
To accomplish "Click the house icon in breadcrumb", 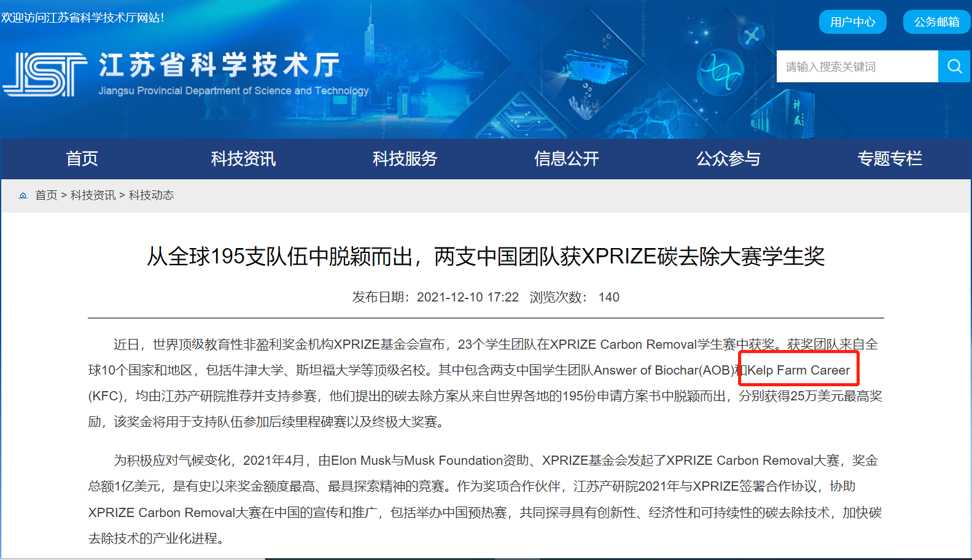I will click(x=23, y=195).
